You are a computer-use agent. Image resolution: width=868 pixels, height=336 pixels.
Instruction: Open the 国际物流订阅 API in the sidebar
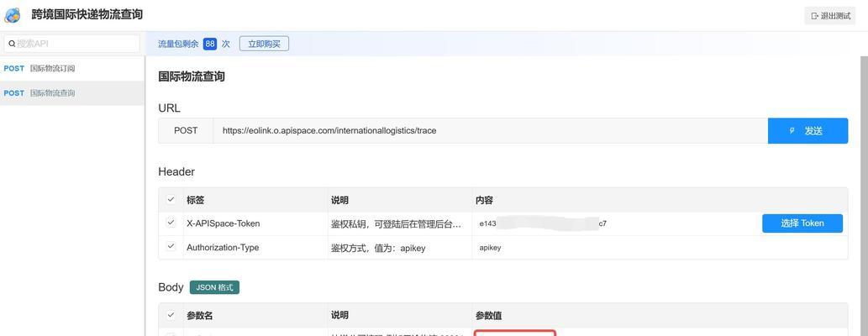click(x=52, y=69)
